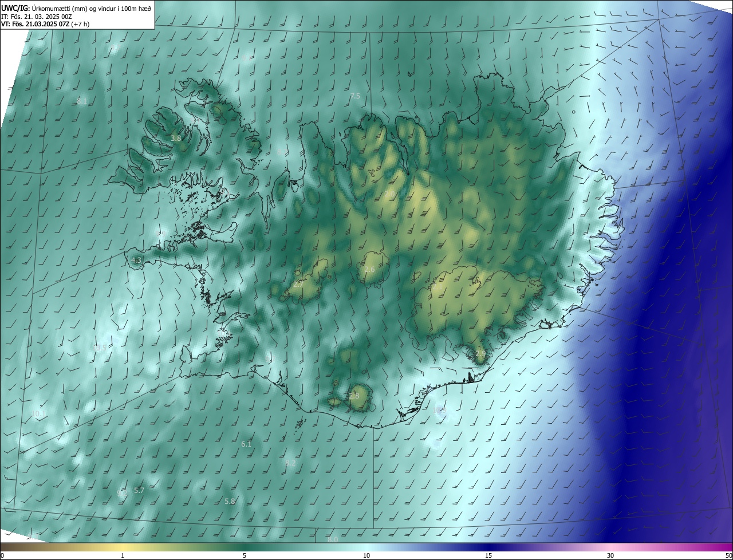Click the colorbar tick label 30

point(610,555)
